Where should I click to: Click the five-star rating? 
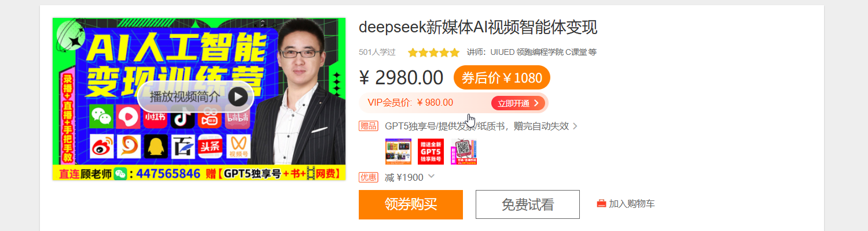tap(433, 53)
